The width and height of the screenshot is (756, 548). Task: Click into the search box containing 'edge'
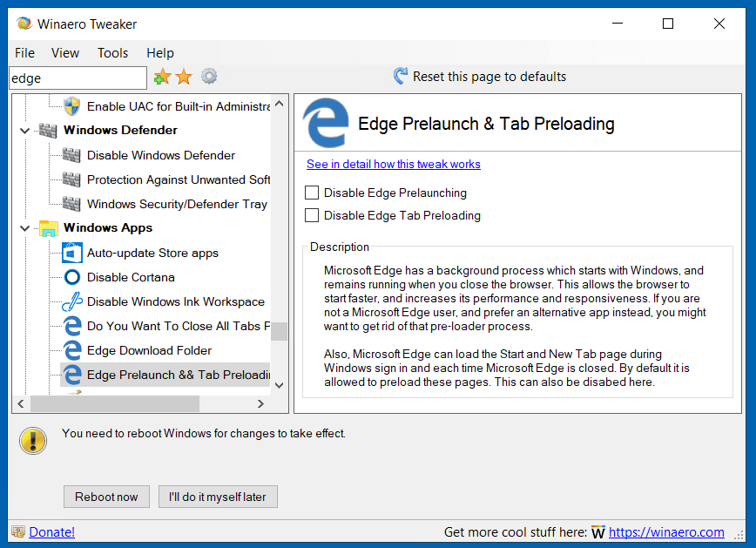78,78
